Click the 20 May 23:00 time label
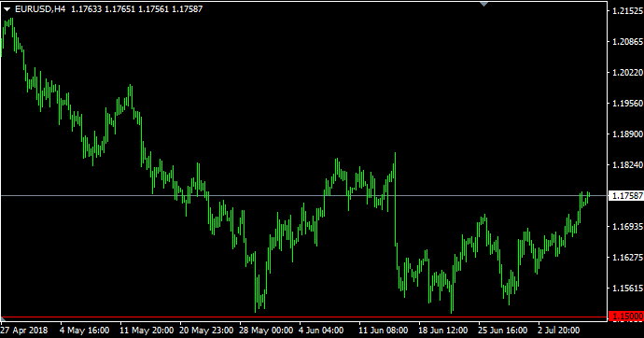Screen dimensions: 644x338 click(206, 331)
